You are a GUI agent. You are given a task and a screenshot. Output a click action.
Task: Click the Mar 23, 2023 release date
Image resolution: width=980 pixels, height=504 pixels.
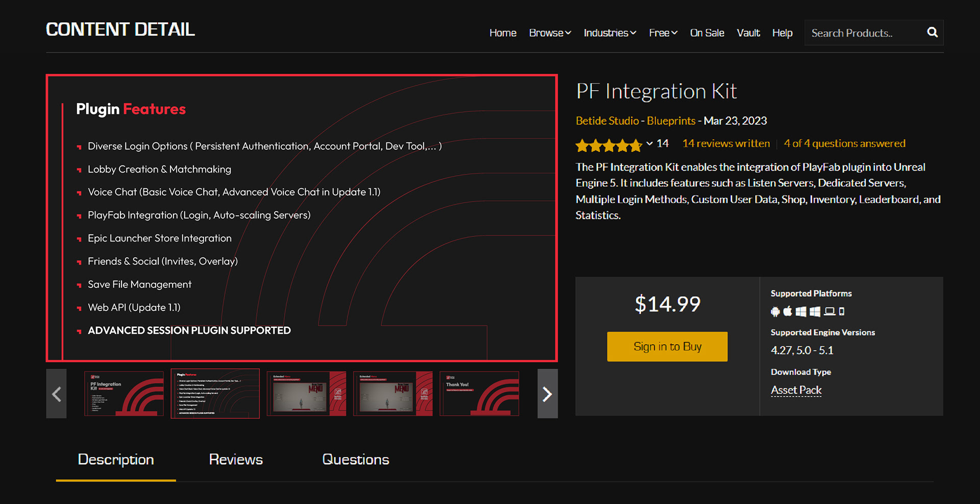[736, 121]
